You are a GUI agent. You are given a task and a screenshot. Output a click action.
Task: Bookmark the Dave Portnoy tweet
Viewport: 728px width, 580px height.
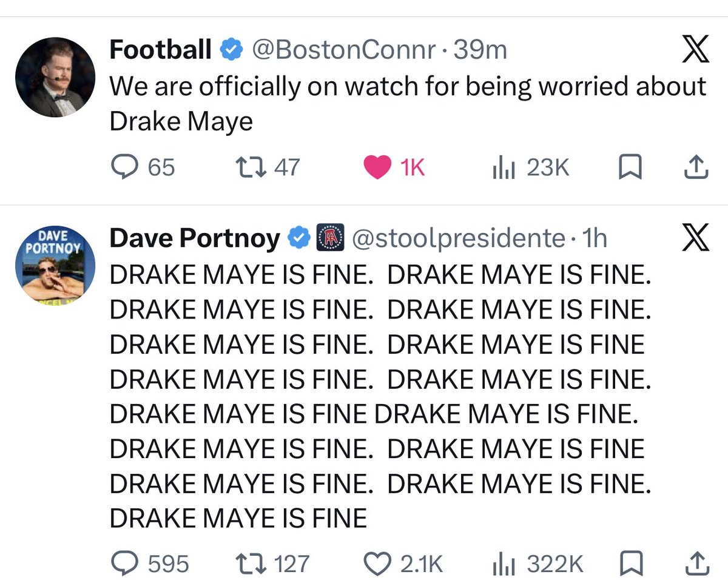(x=630, y=565)
